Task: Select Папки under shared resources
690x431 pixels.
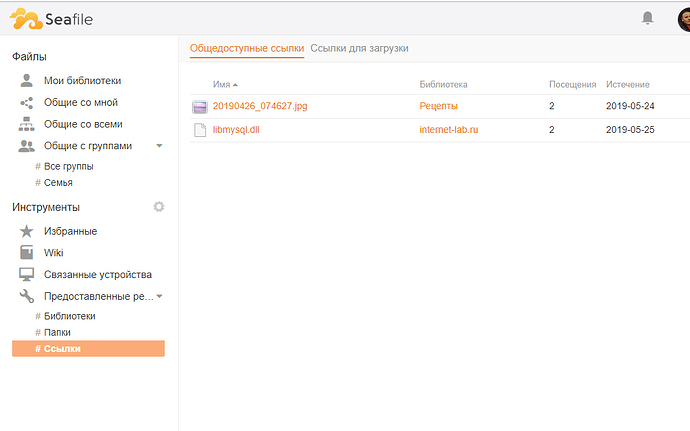Action: click(57, 332)
